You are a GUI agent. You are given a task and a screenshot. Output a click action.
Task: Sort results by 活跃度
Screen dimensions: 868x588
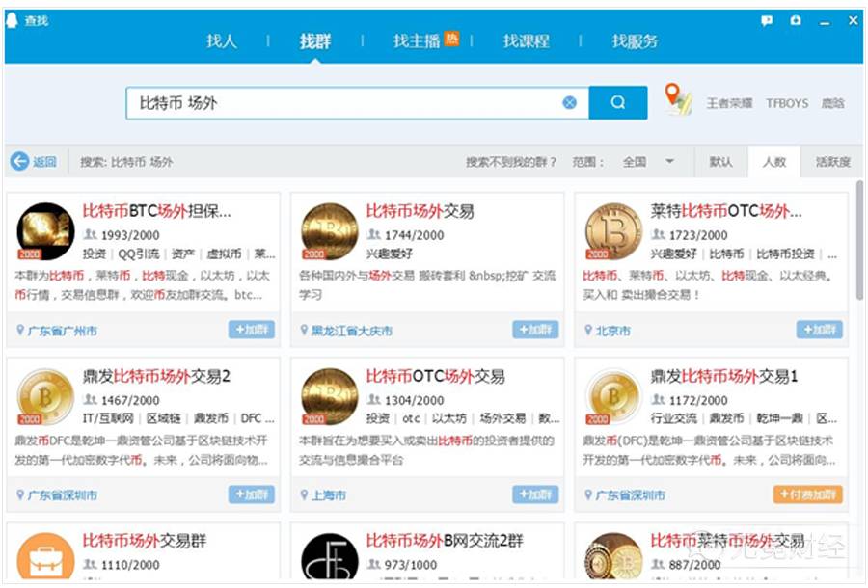point(832,162)
